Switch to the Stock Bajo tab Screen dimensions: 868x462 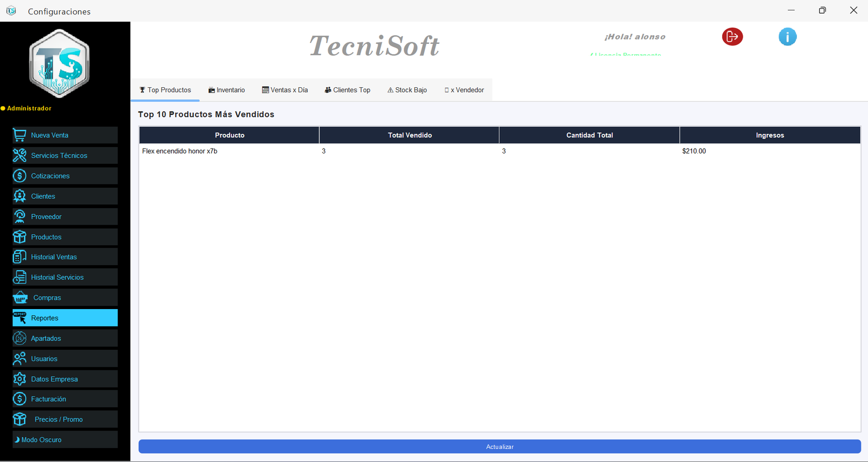point(407,90)
